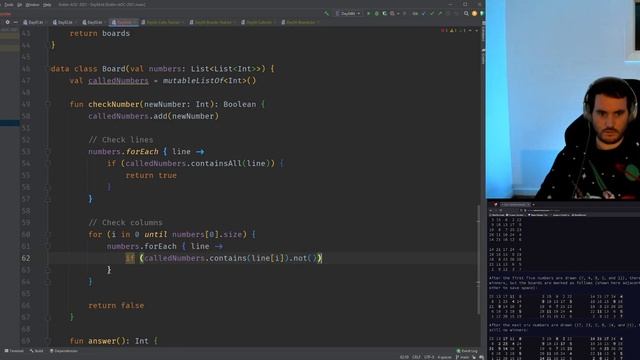Click the orange round icon in toolbar

(474, 13)
